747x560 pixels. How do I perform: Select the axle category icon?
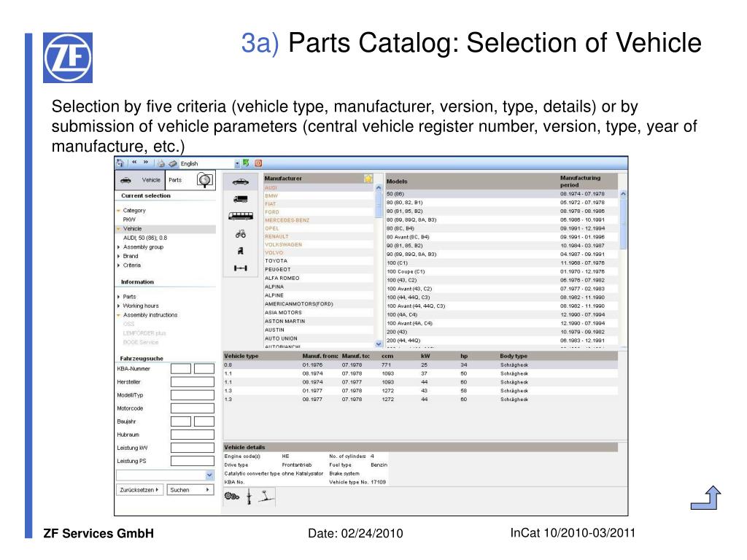(x=241, y=268)
